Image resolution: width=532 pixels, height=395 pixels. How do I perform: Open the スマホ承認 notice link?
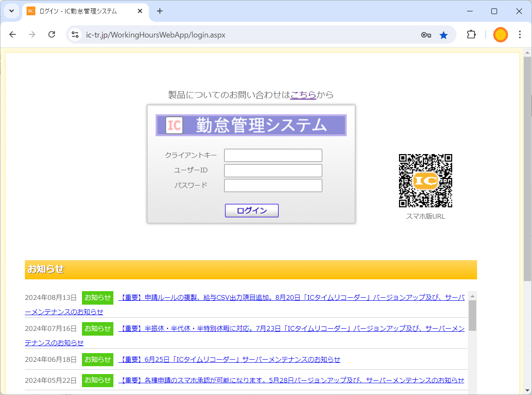[291, 380]
